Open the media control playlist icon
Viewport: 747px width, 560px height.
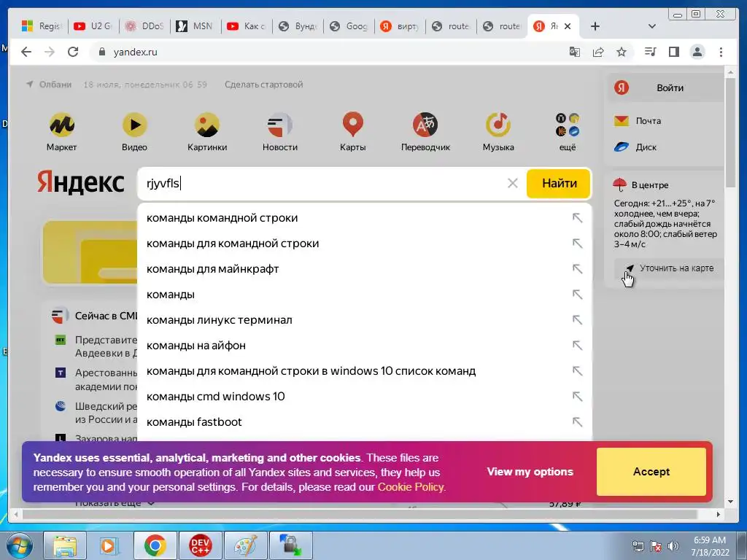(x=650, y=52)
